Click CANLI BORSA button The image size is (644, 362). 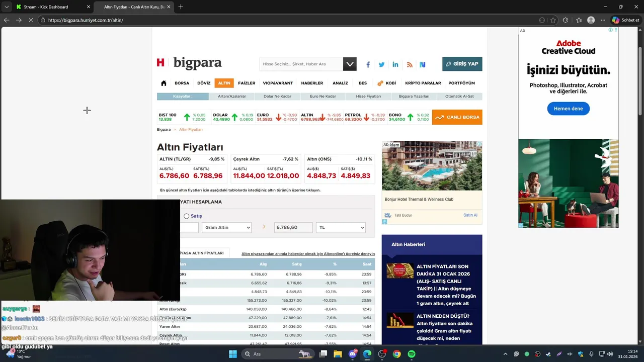click(x=457, y=117)
